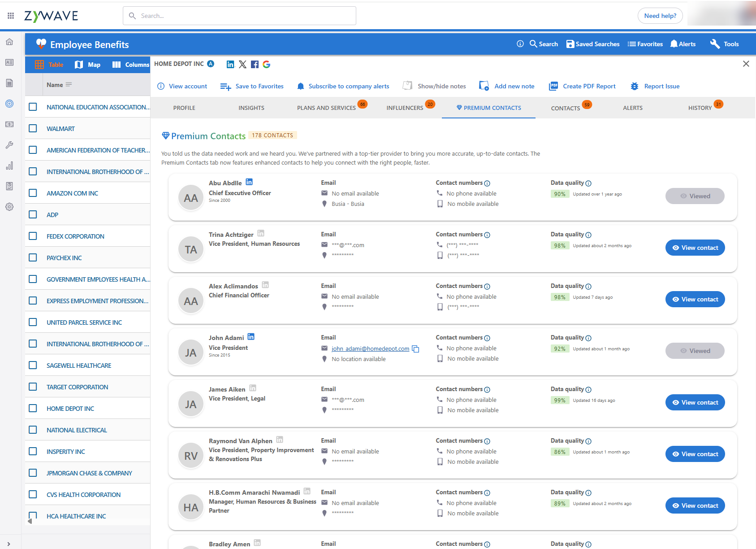Open the settings gear icon in left sidebar
Viewport: 756px width, 549px height.
point(9,207)
